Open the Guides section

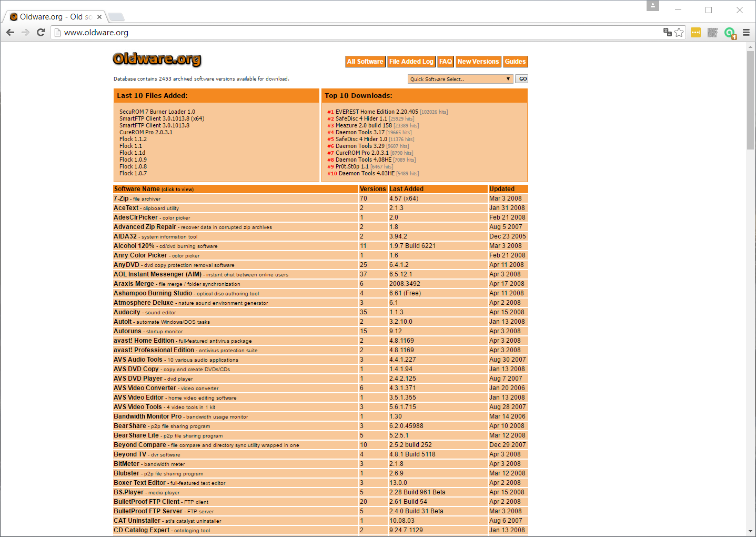click(515, 62)
